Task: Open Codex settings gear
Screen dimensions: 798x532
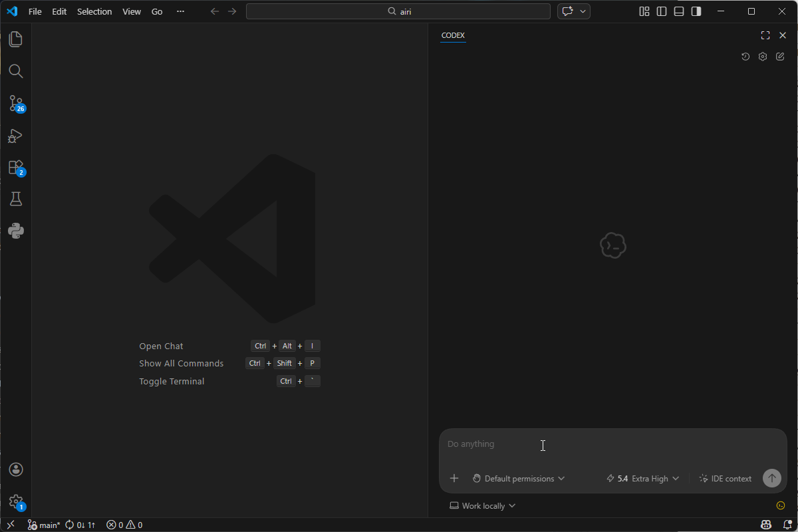Action: click(763, 57)
